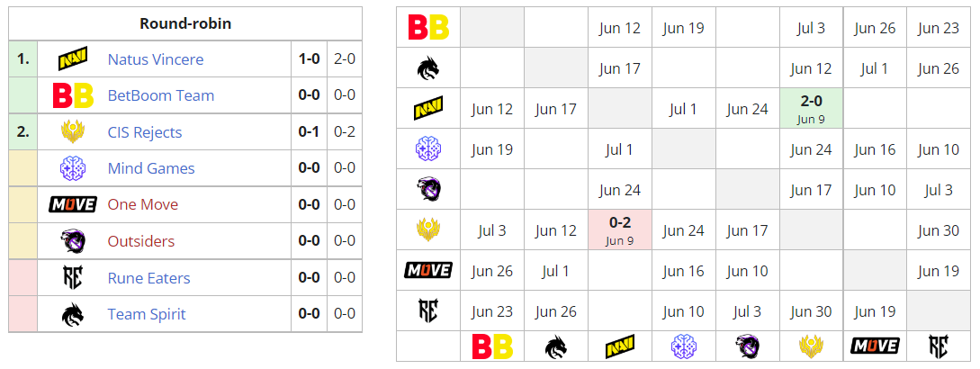
Task: Click BetBoom Team logo in standings list
Action: (72, 95)
